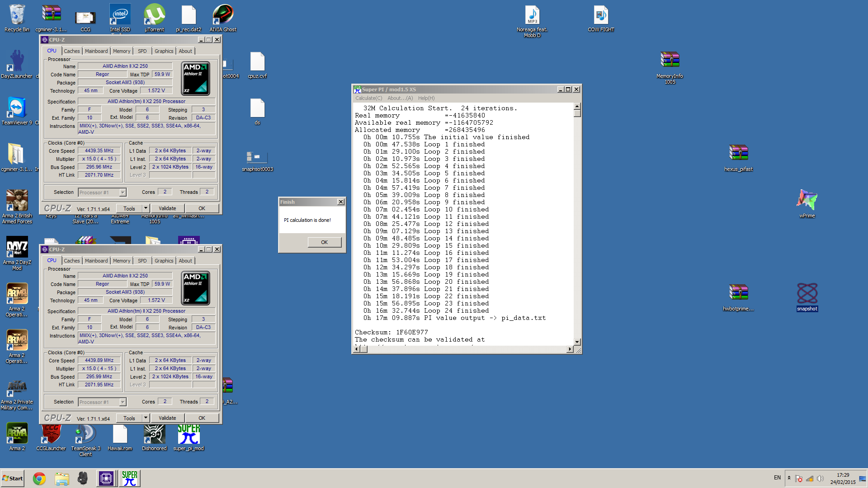
Task: Launch TeamSpeak 3 Client shortcut
Action: [85, 440]
